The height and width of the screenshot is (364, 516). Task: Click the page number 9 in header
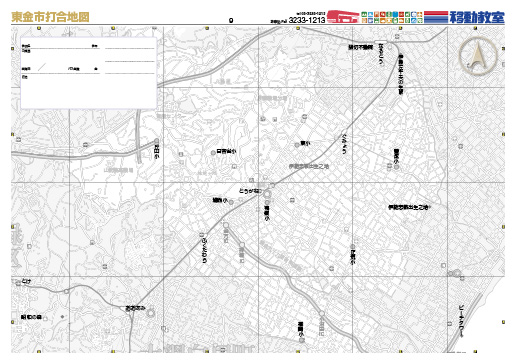231,20
